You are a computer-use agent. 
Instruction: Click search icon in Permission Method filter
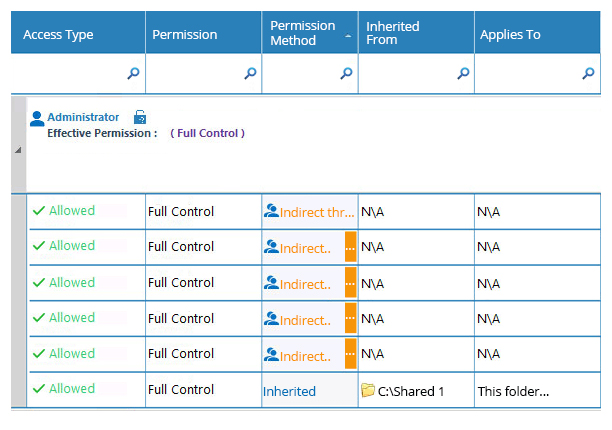point(346,73)
